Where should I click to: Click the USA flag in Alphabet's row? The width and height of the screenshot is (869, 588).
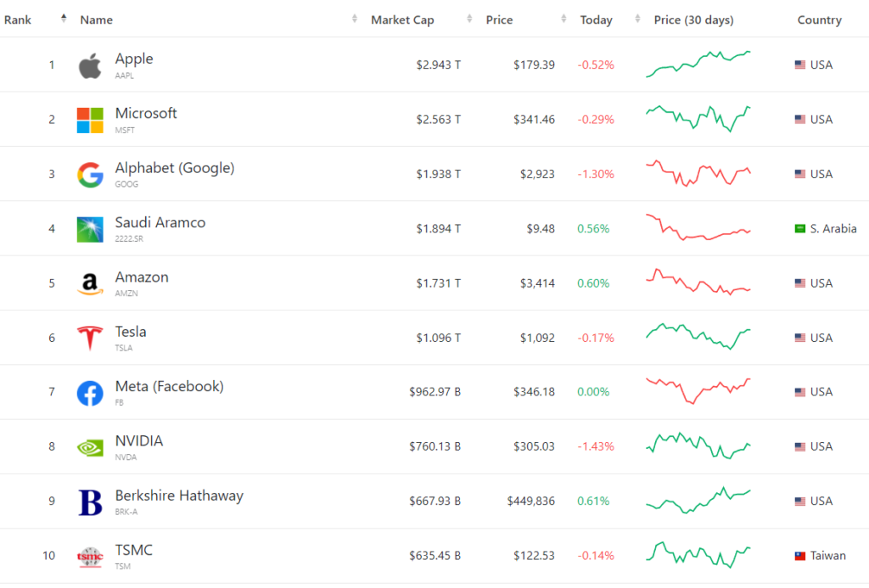[799, 174]
